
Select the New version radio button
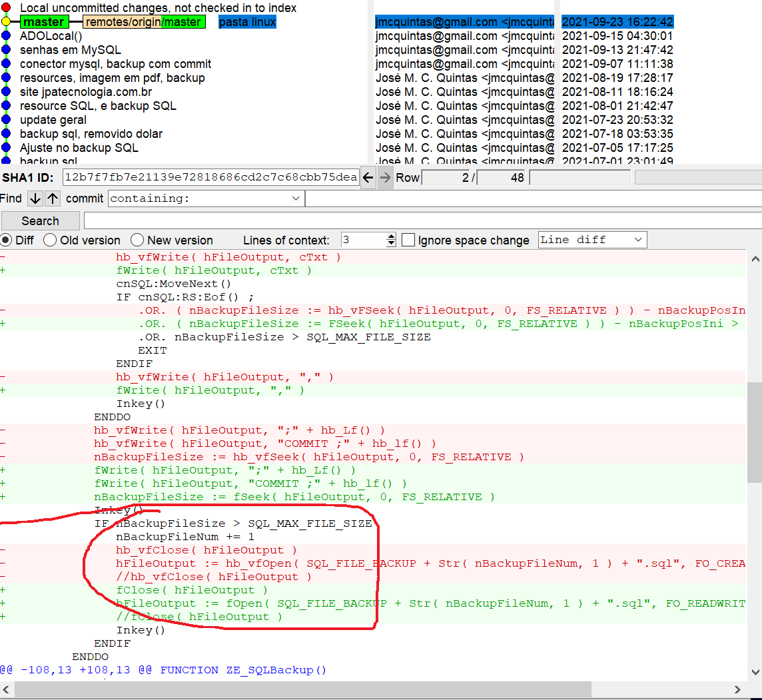pyautogui.click(x=137, y=240)
